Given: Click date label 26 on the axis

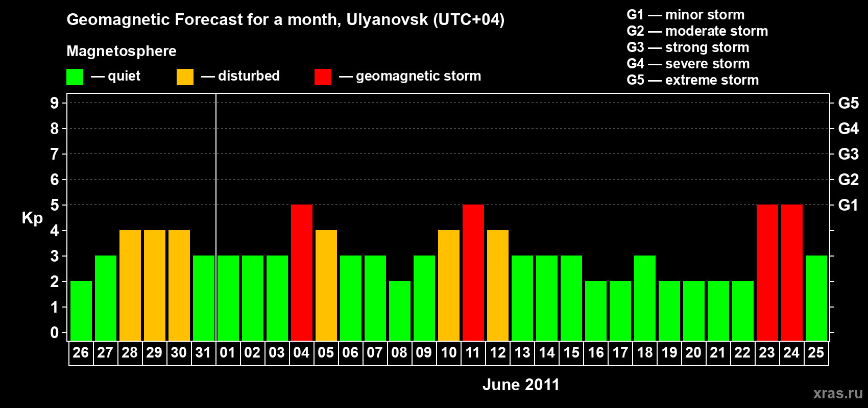Looking at the screenshot, I should coord(81,352).
